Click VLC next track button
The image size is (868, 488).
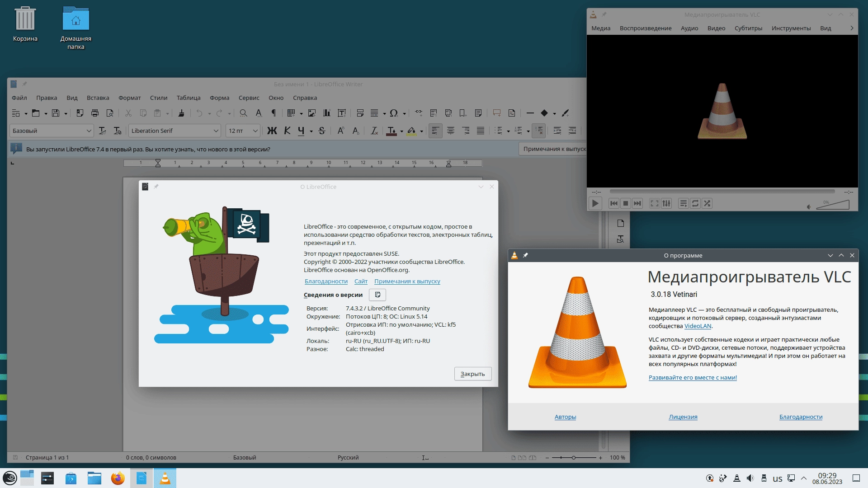pyautogui.click(x=637, y=203)
